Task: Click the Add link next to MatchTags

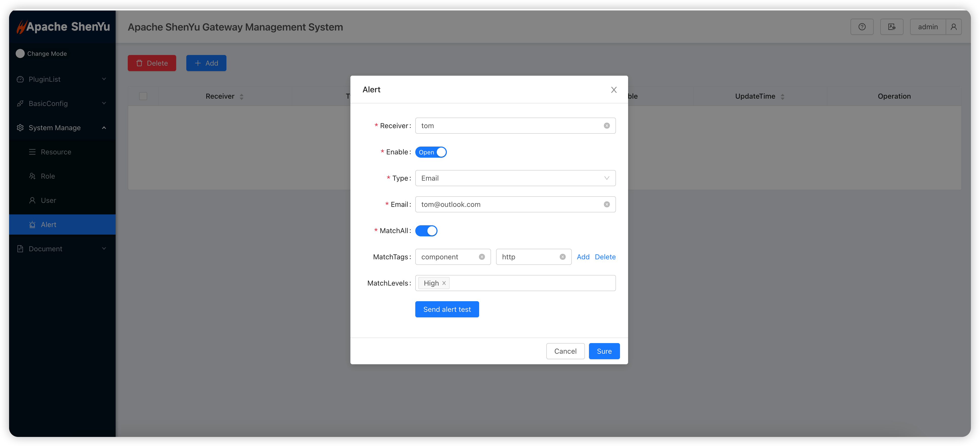Action: pyautogui.click(x=583, y=257)
